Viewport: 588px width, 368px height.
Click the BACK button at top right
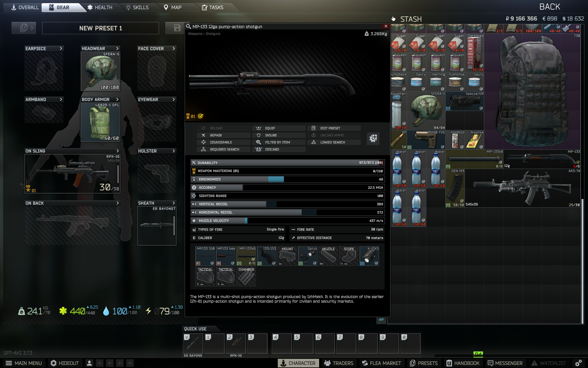click(549, 7)
